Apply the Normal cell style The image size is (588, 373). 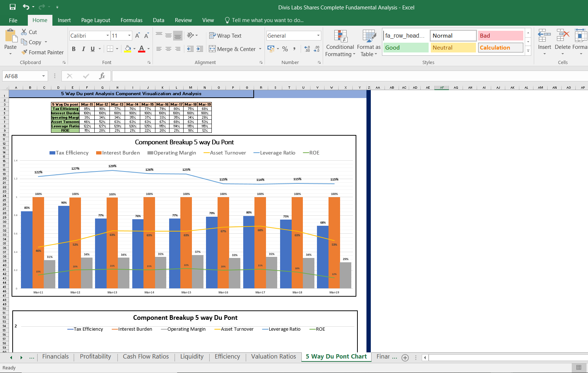(454, 35)
